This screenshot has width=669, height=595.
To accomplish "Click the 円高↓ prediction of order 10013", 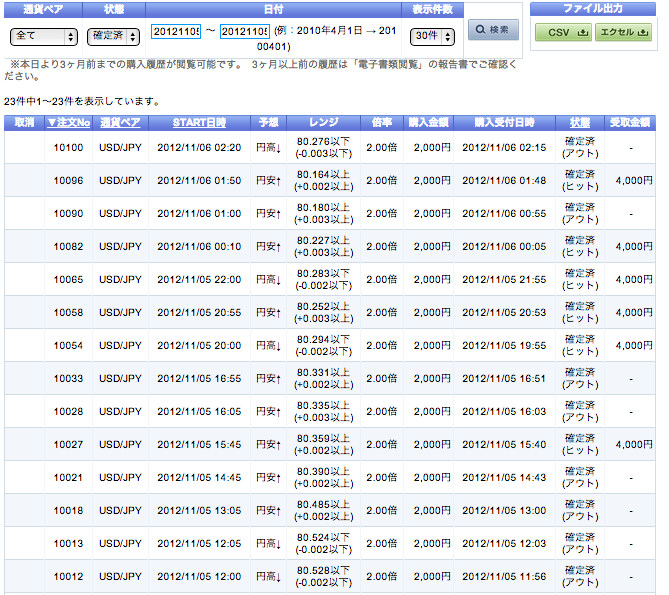I will click(268, 543).
